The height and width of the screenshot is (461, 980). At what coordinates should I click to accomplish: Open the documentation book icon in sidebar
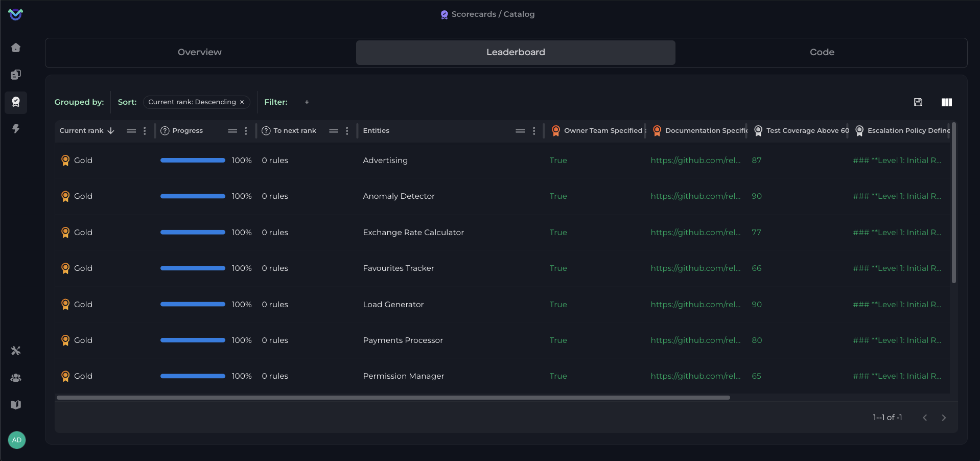[x=16, y=405]
